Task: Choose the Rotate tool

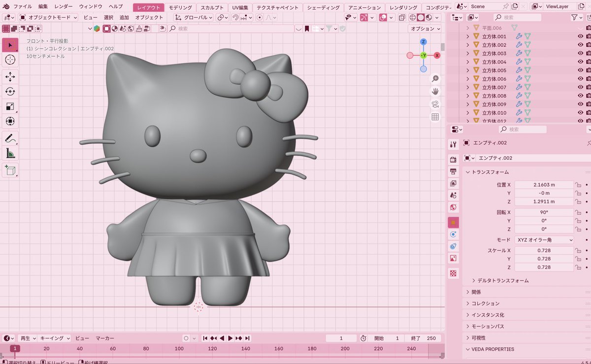Action: click(10, 91)
